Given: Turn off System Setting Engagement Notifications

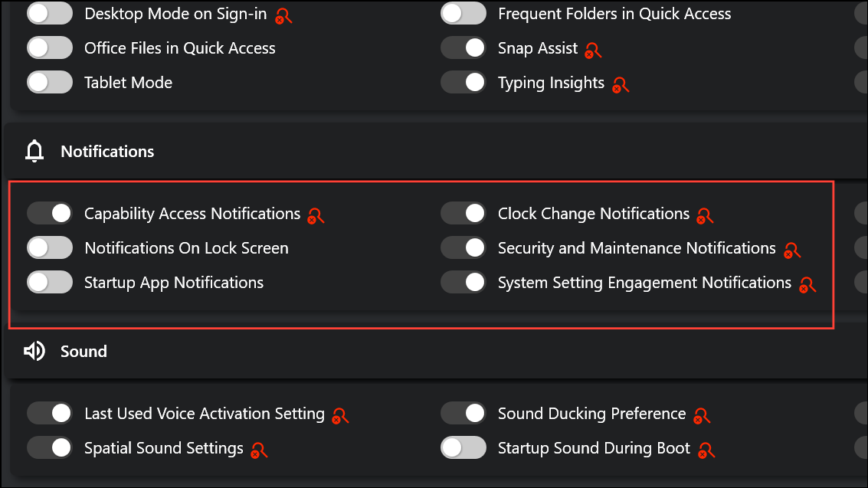Looking at the screenshot, I should coord(463,282).
